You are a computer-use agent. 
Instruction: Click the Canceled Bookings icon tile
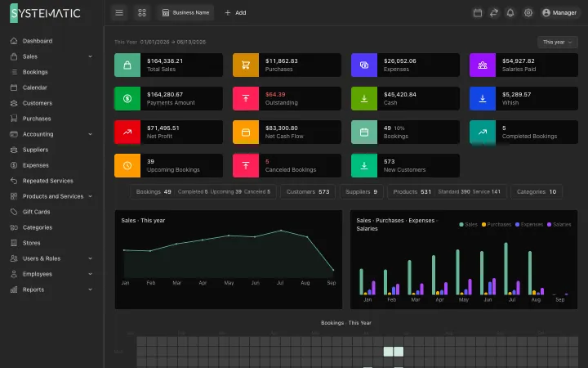click(246, 165)
